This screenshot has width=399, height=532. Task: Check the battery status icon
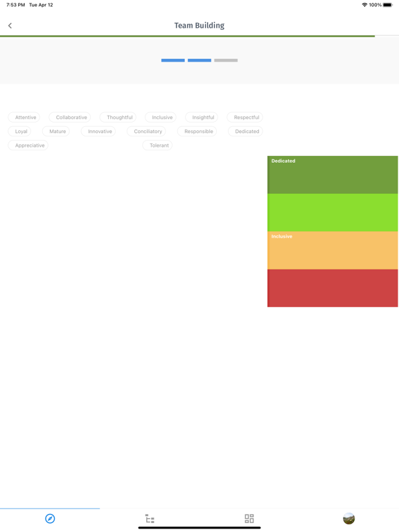(388, 5)
